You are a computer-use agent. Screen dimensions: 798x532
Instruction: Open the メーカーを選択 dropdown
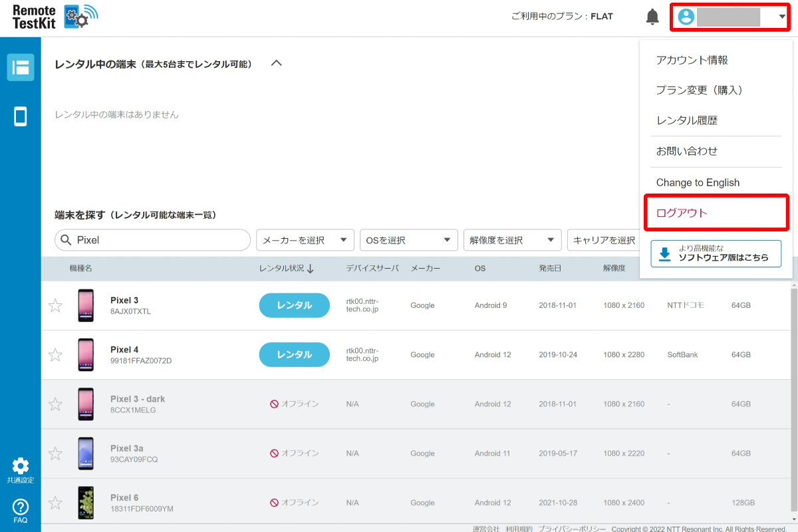pos(305,240)
